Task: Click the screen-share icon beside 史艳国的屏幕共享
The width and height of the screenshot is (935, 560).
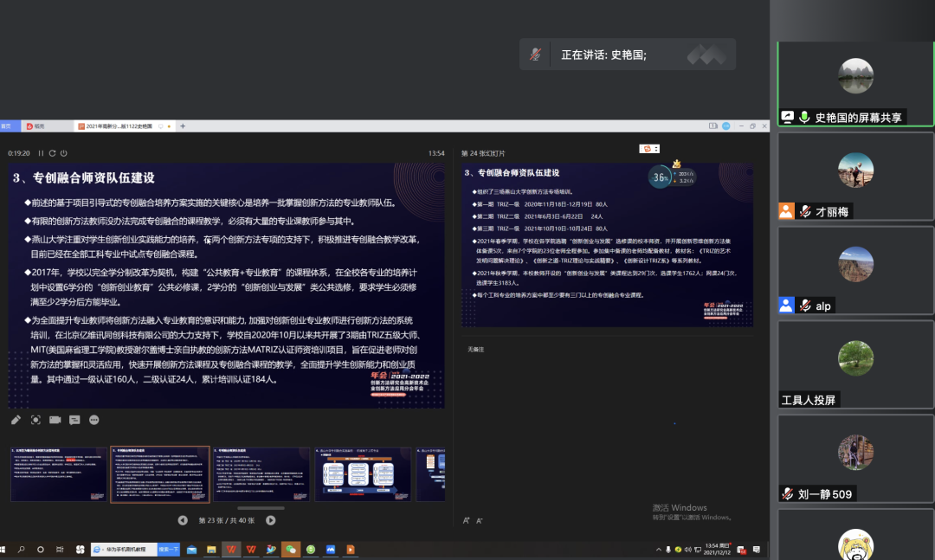Action: pos(787,116)
